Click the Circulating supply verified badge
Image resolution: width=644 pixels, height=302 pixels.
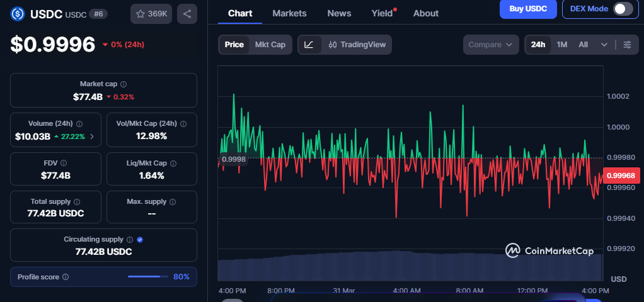[x=140, y=240]
